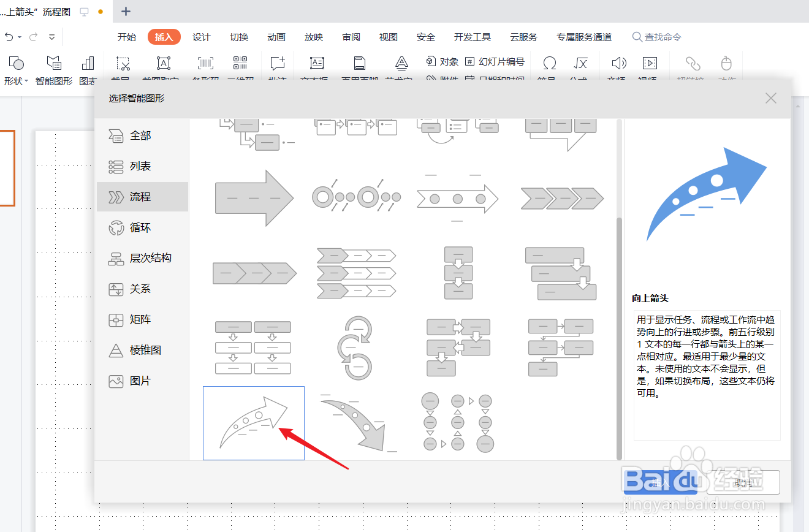Switch to the 动画 ribbon tab
This screenshot has width=809, height=532.
click(x=276, y=37)
